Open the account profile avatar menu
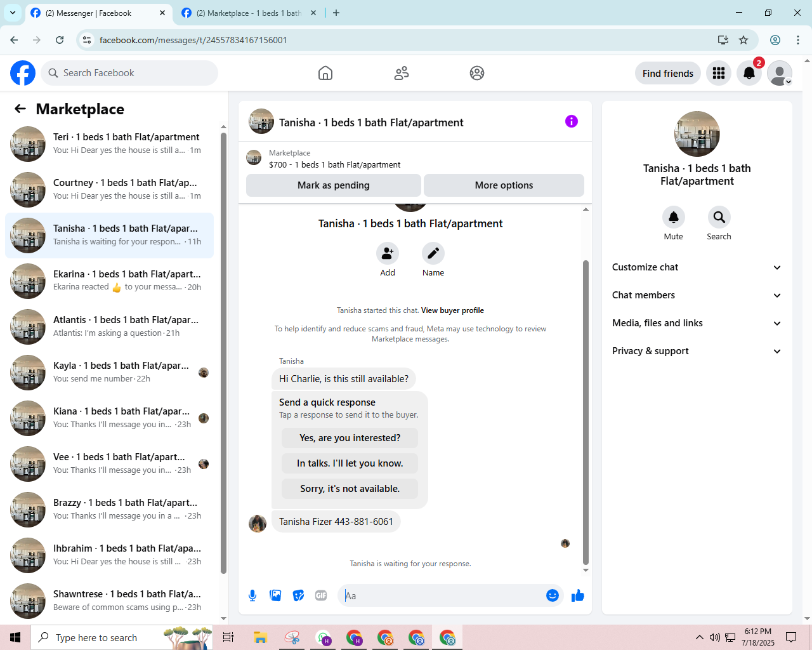 point(780,73)
